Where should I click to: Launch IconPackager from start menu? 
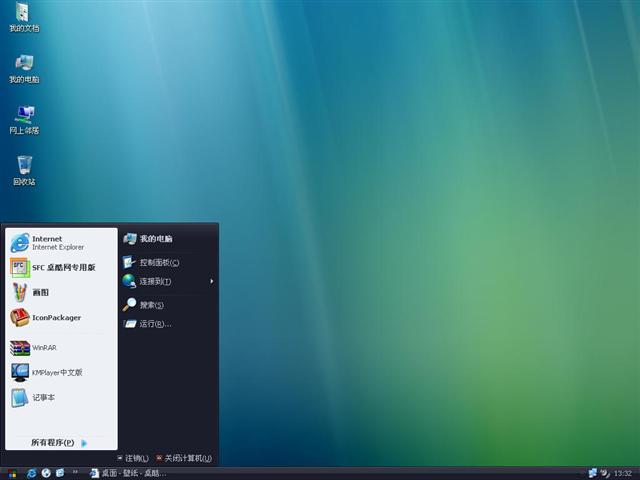point(61,318)
